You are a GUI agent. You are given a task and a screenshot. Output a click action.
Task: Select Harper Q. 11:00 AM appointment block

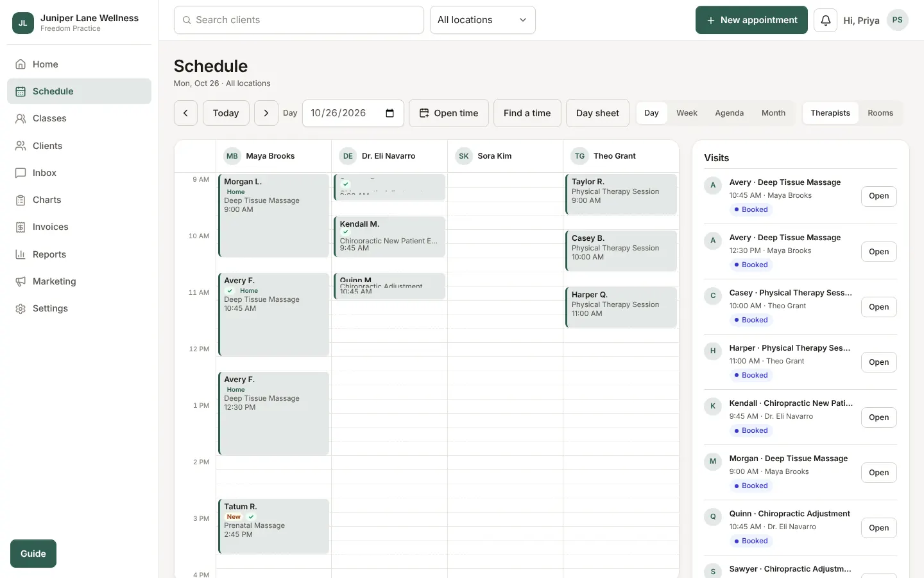click(x=621, y=307)
